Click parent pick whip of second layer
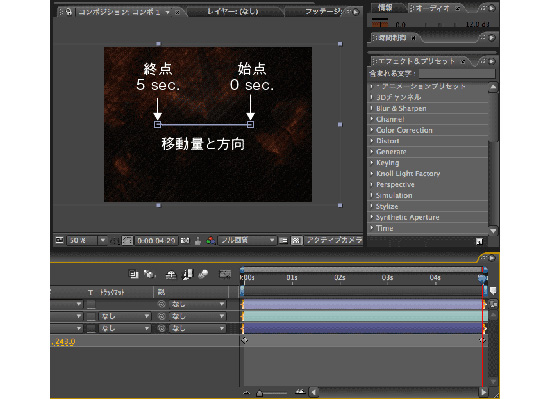 [161, 317]
